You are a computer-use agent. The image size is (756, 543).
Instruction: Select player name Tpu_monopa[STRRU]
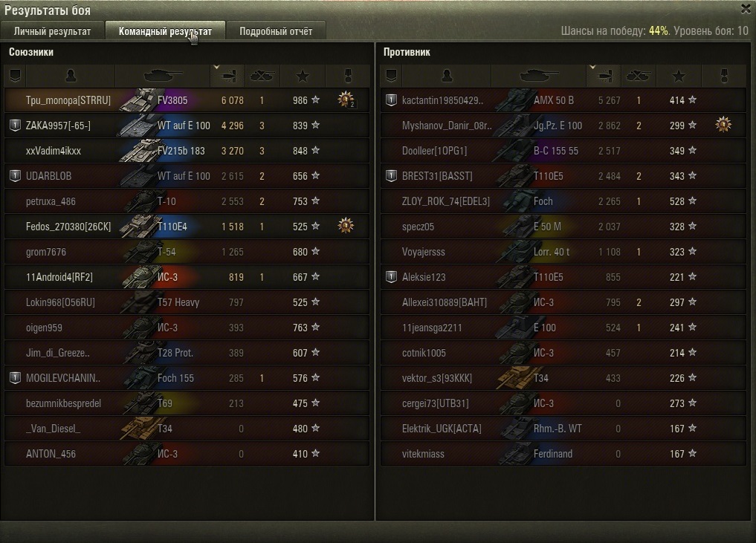[x=68, y=100]
